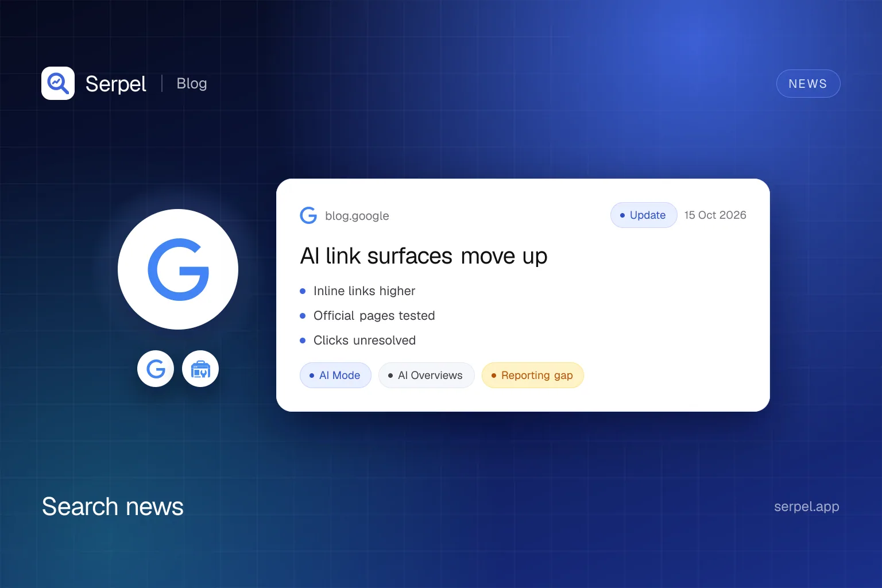The height and width of the screenshot is (588, 882).
Task: Click the Update tag pill
Action: pyautogui.click(x=644, y=215)
